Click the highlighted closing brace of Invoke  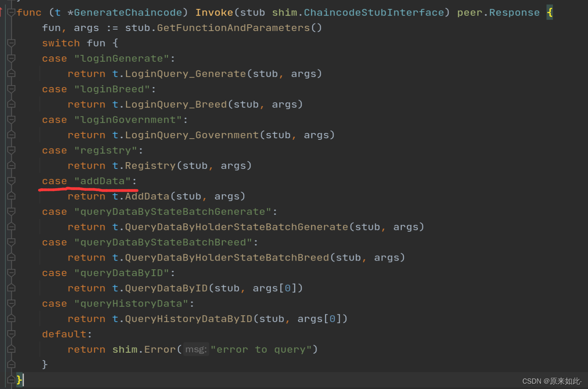tap(20, 379)
